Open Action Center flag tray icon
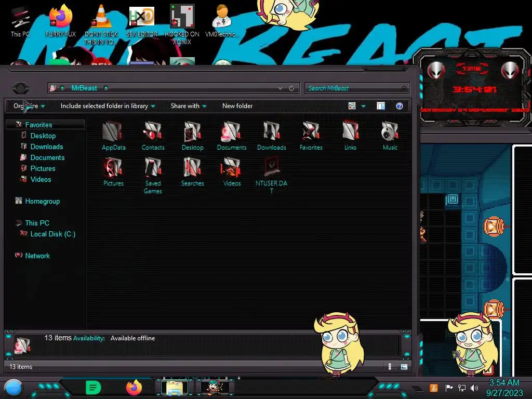 coord(449,388)
